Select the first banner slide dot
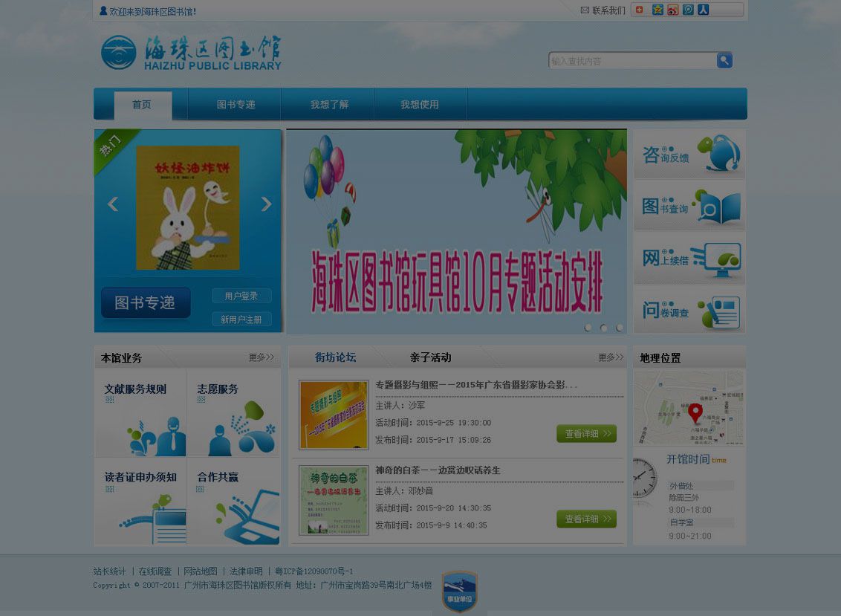The width and height of the screenshot is (841, 616). point(588,327)
